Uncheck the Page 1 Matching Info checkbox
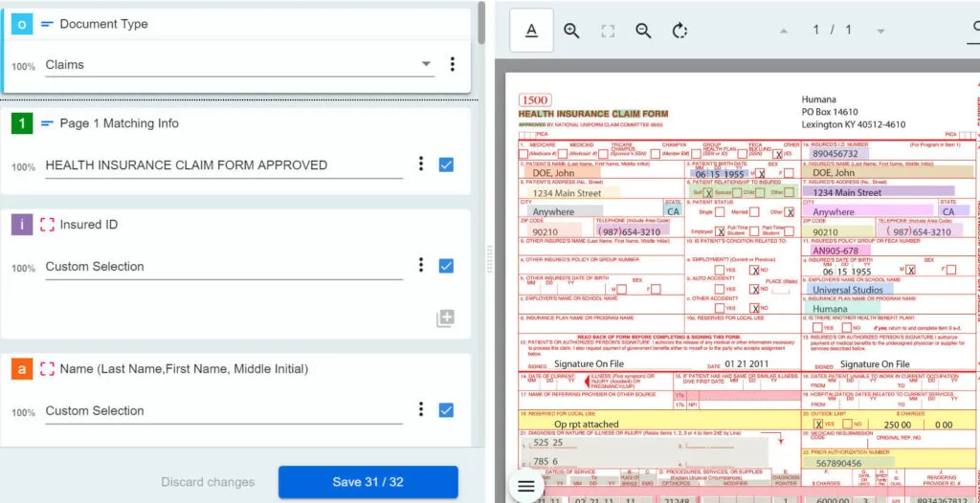980x503 pixels. (446, 164)
